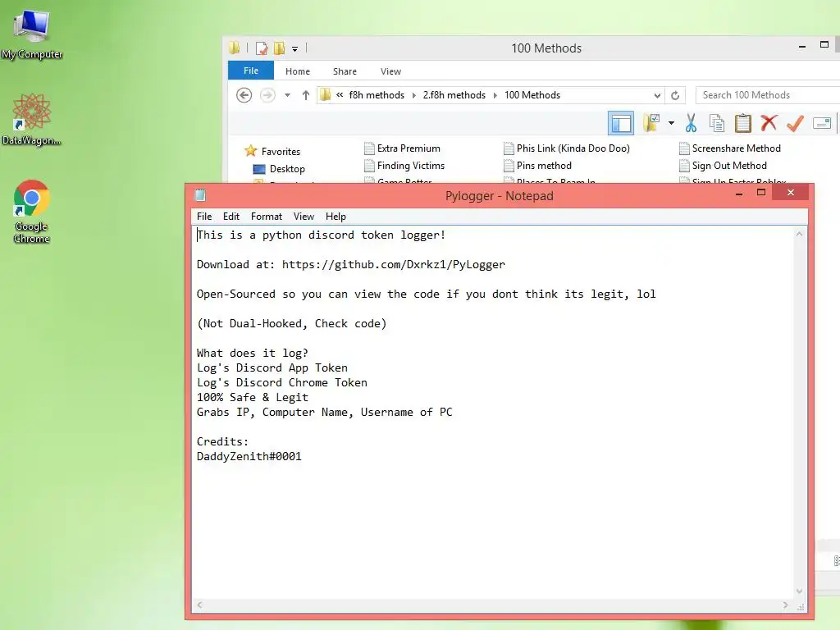Click the Notepad title bar icon
This screenshot has width=840, height=630.
(x=200, y=195)
